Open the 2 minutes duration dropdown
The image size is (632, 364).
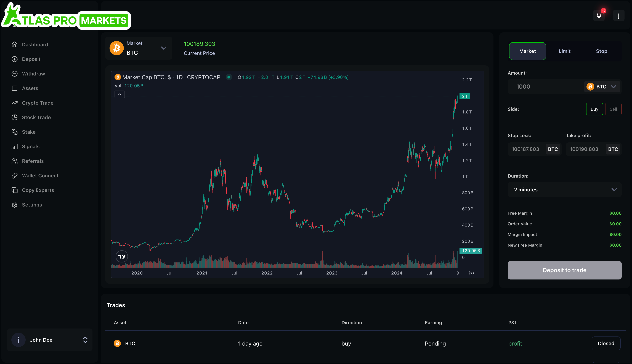[x=564, y=190]
